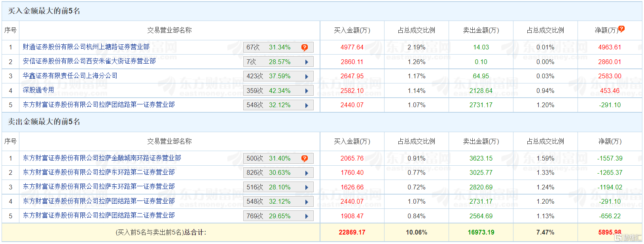This screenshot has height=244, width=644.
Task: Select the buy amount 2647.95
Action: point(352,76)
